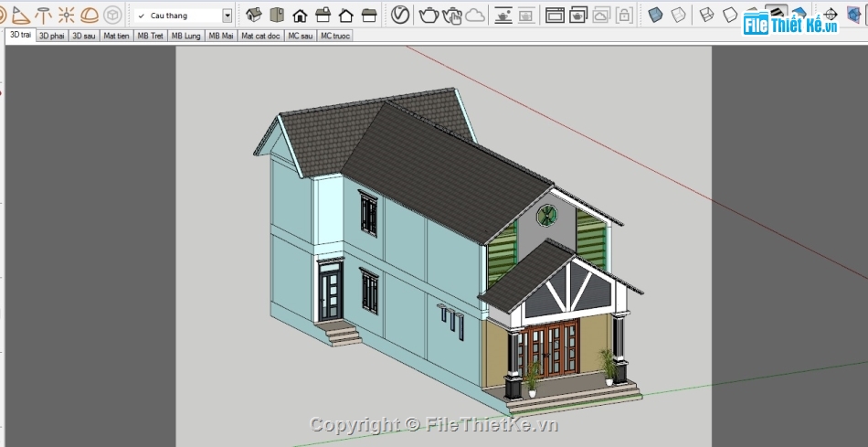Open the 'Mat cat doc' scene tab
Screen dimensions: 868x447
pos(260,36)
